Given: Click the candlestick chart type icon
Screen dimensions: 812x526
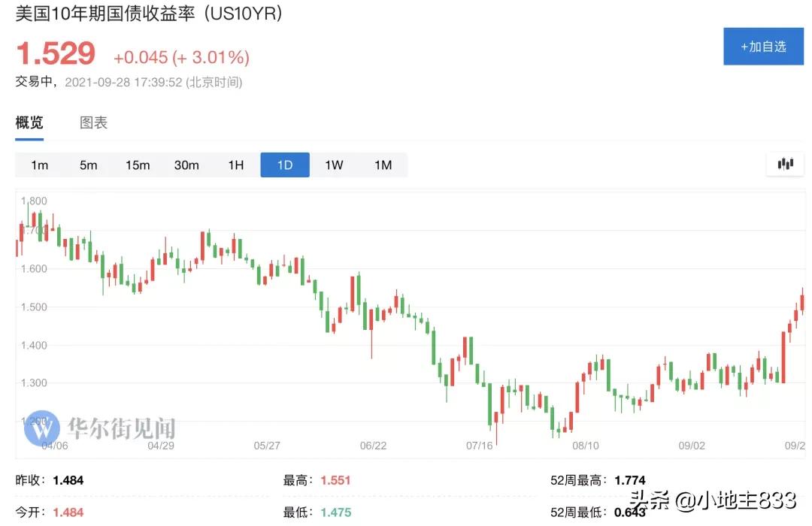Looking at the screenshot, I should tap(786, 164).
